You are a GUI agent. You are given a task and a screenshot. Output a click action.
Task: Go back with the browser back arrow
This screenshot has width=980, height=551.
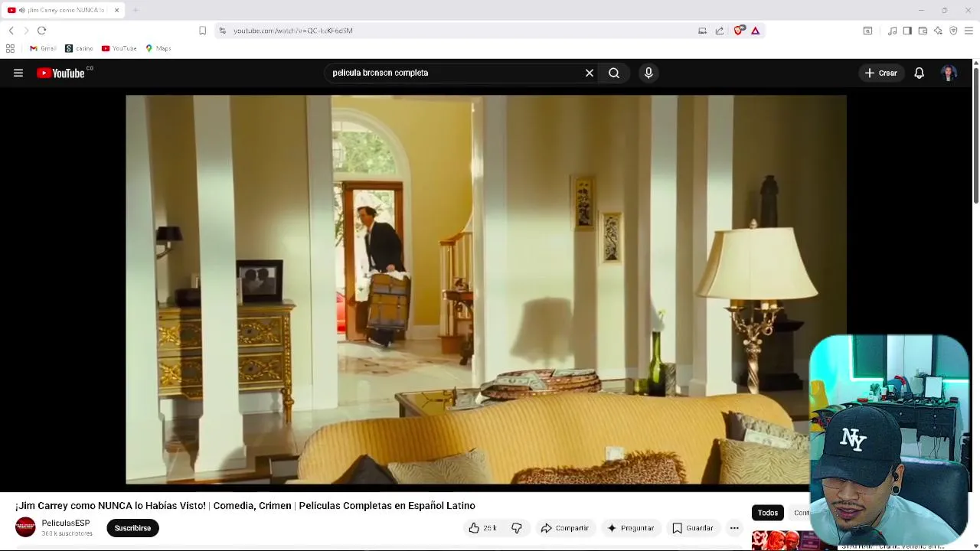click(x=11, y=31)
